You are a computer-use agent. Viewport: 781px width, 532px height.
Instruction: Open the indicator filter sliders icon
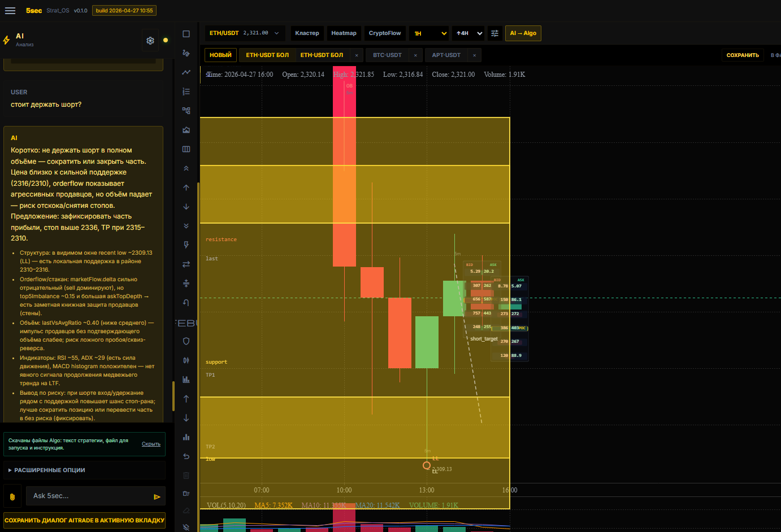pyautogui.click(x=494, y=33)
